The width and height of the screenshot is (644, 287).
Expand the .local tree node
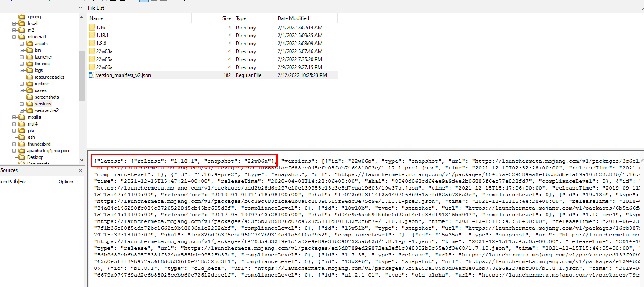tap(14, 23)
